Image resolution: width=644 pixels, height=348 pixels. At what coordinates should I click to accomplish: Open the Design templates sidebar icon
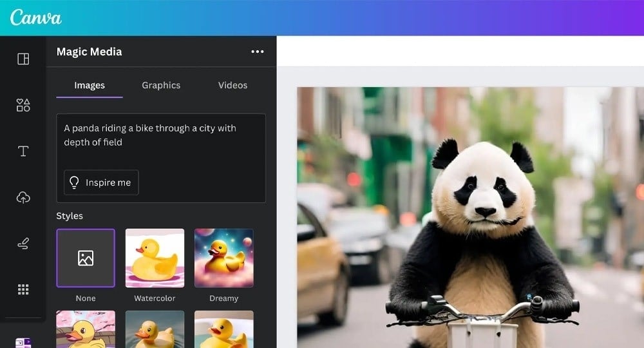pos(23,59)
